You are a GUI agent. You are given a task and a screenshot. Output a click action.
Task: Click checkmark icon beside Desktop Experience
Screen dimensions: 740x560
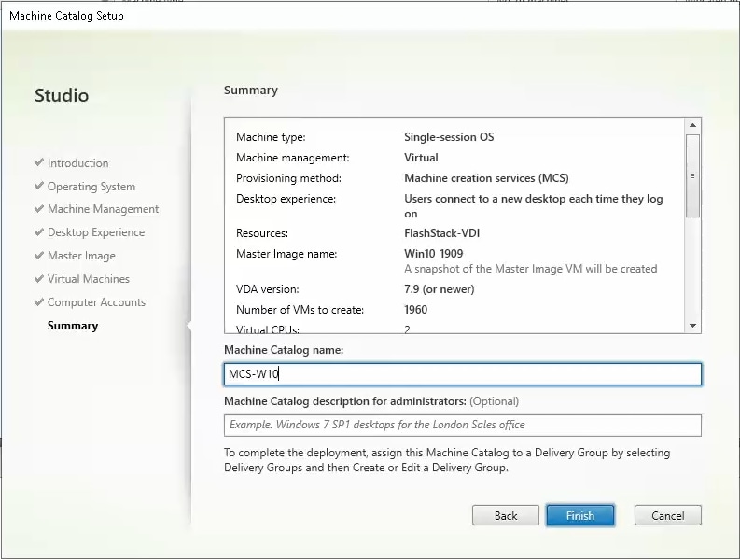pos(39,231)
